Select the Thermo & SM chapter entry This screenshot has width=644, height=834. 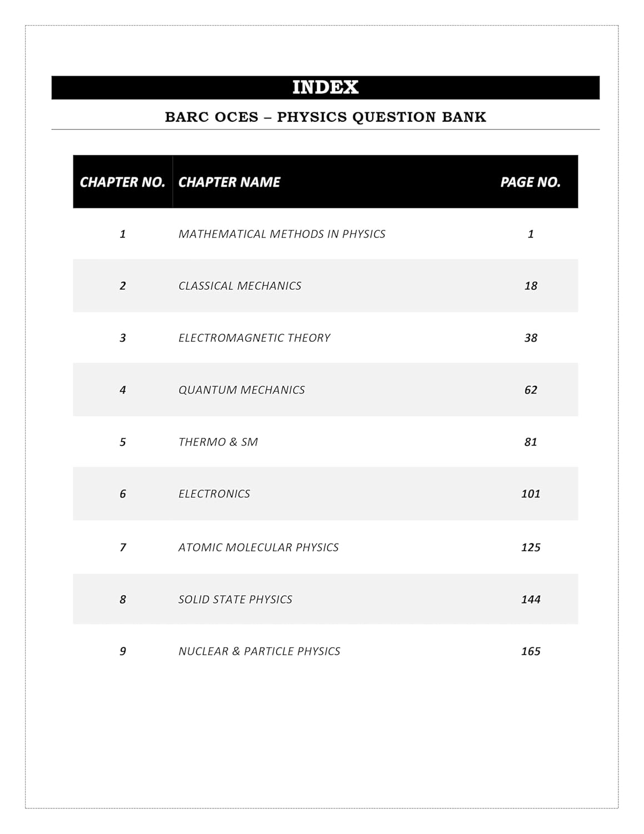point(218,442)
